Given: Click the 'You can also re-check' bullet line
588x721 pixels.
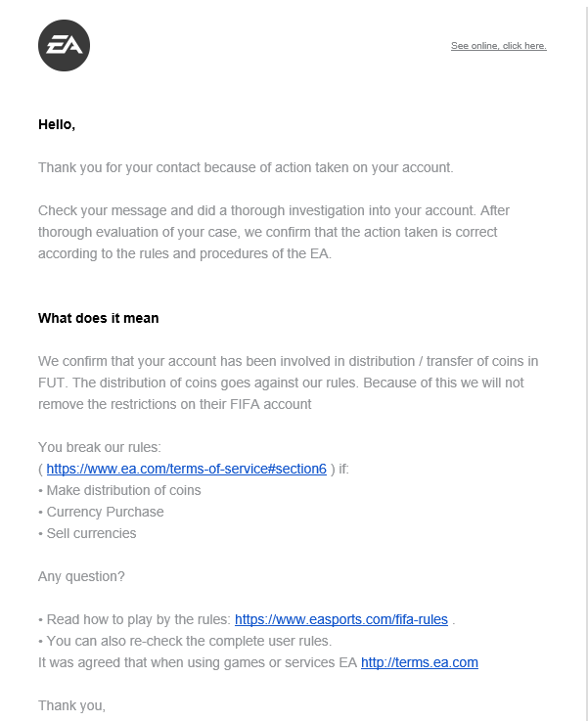Looking at the screenshot, I should click(x=185, y=642).
